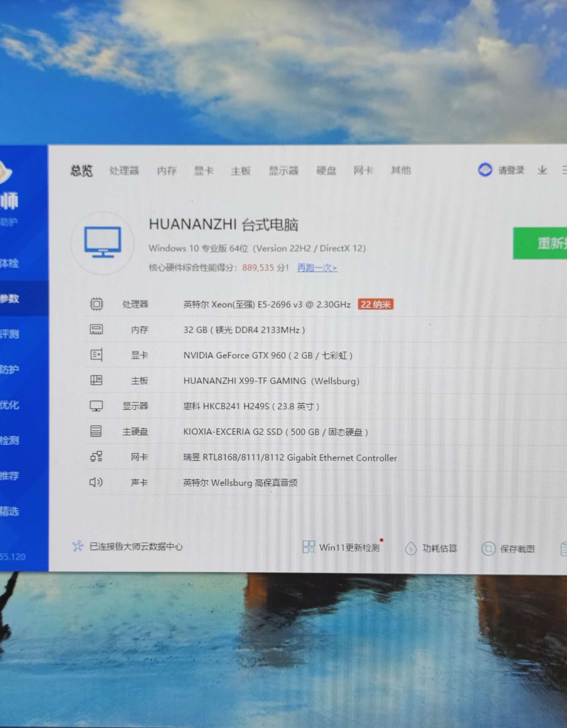Click the sound card speaker icon
This screenshot has width=567, height=728.
(x=96, y=482)
